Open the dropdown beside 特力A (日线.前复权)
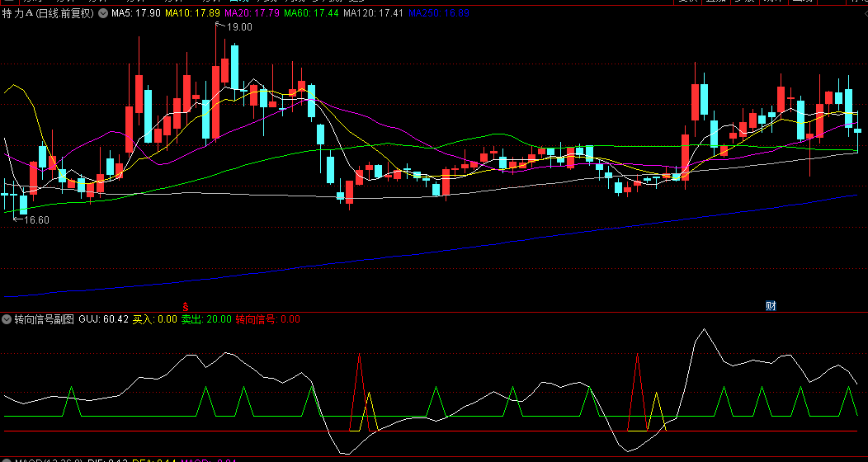Screen dimensions: 868x462 coord(103,14)
